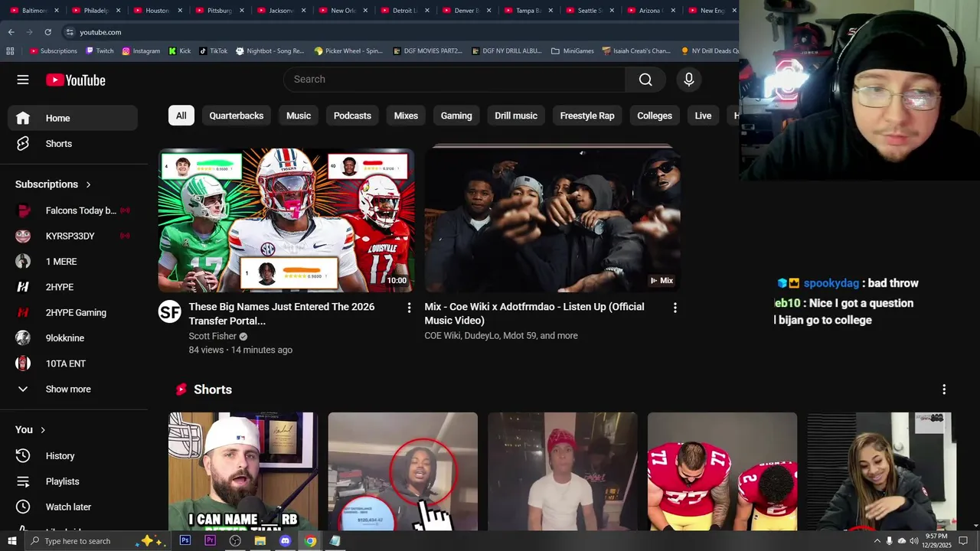Click the YouTube logo
Image resolution: width=980 pixels, height=551 pixels.
(x=75, y=80)
